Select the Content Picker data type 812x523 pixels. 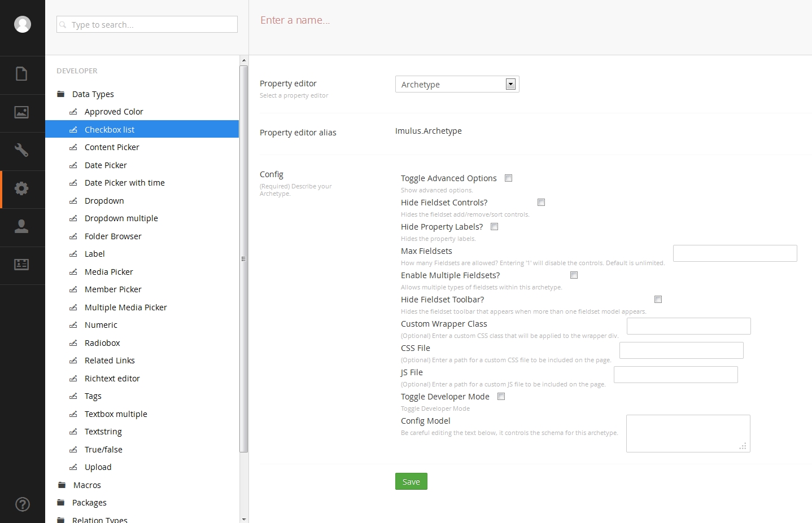(112, 147)
